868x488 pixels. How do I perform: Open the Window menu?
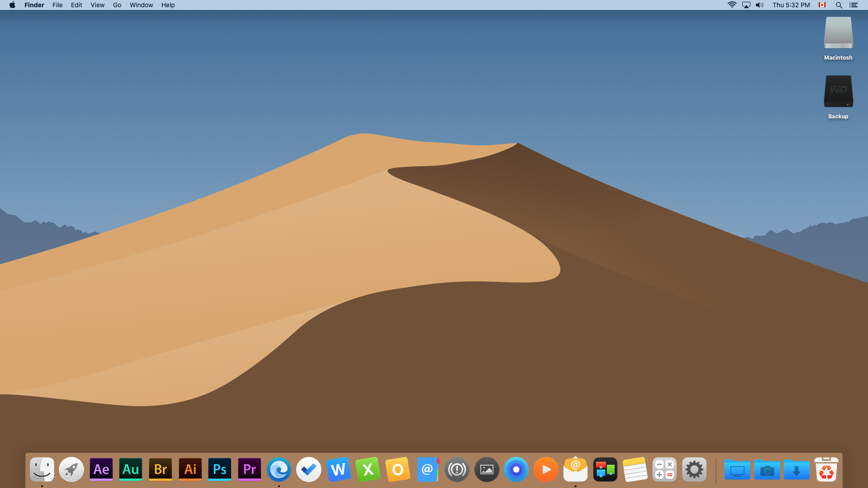(141, 5)
